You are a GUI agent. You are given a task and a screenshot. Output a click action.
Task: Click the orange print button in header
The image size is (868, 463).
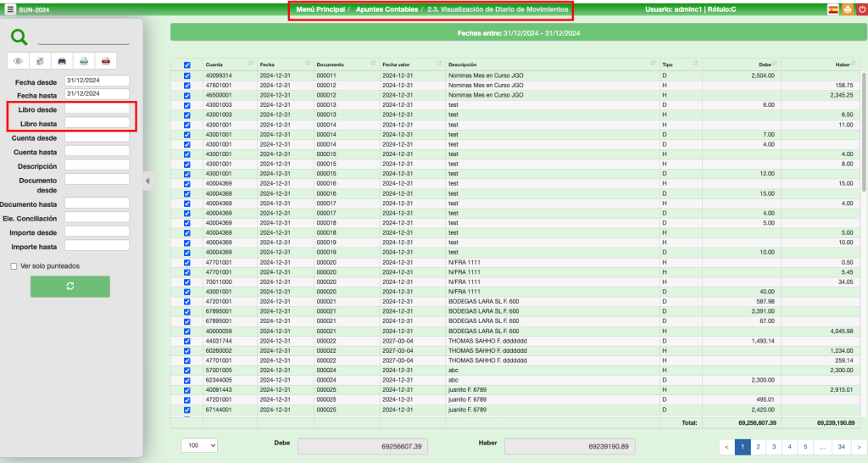(847, 9)
